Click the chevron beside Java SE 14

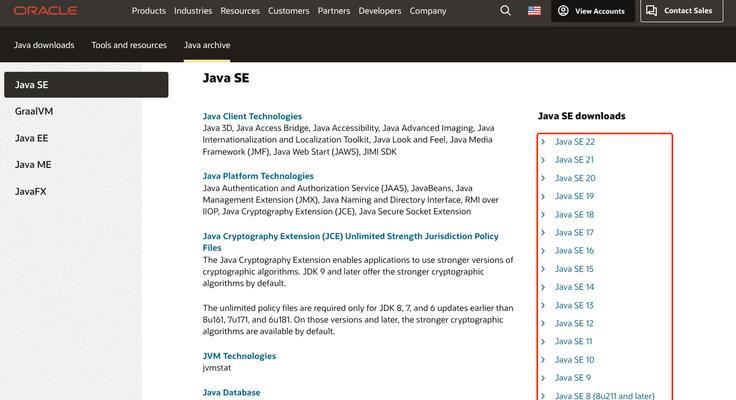[x=543, y=287]
